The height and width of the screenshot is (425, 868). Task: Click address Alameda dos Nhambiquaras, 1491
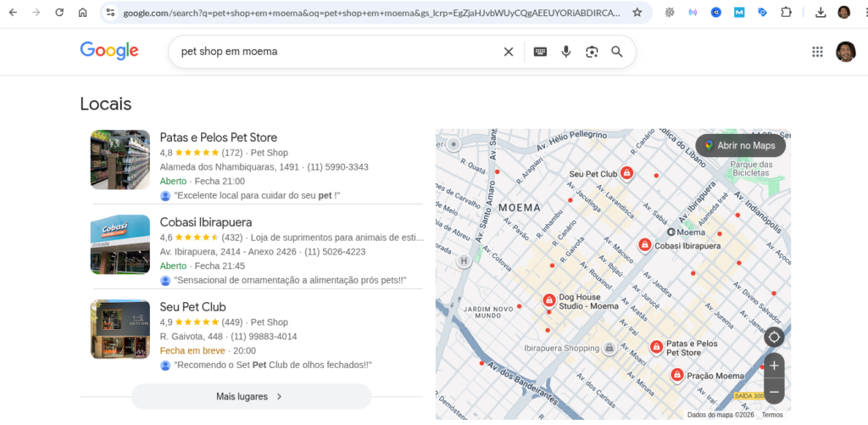229,167
